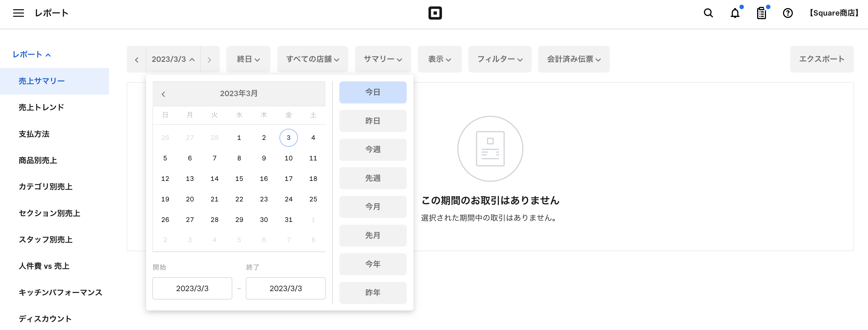The width and height of the screenshot is (868, 330).
Task: Open 人件費 vs 売上 report
Action: point(44,266)
